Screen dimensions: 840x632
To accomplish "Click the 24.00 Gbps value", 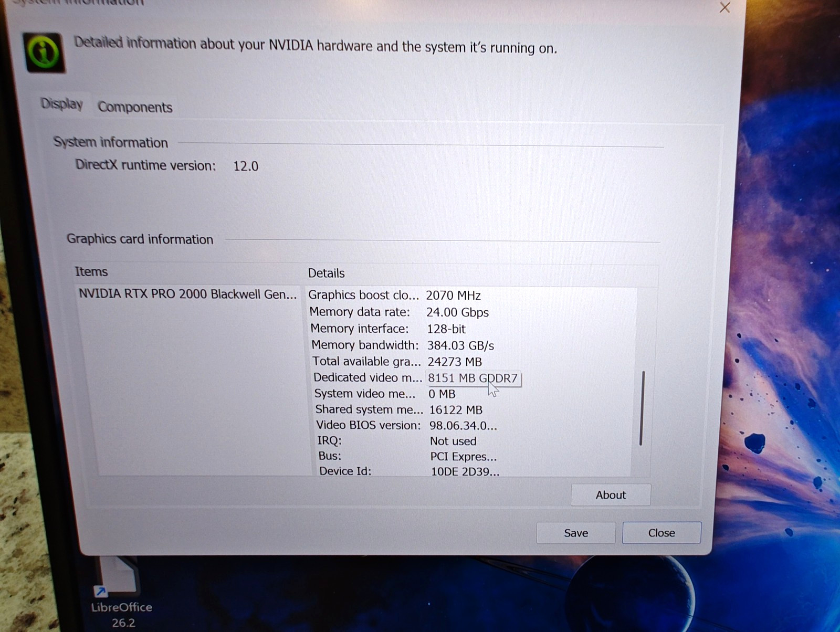I will (x=457, y=312).
